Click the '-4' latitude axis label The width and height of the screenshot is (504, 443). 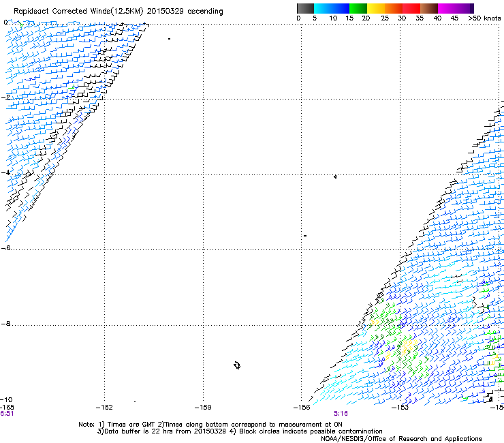click(x=5, y=172)
